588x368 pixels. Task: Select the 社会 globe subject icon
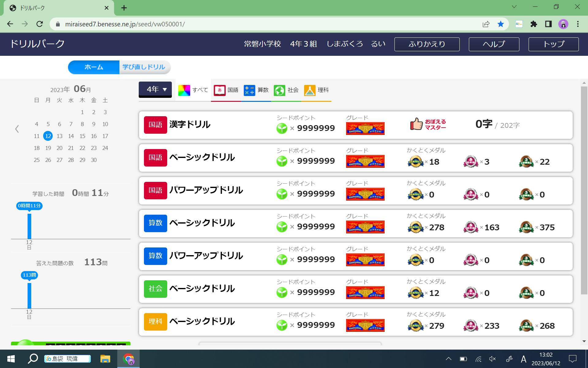[x=279, y=90]
